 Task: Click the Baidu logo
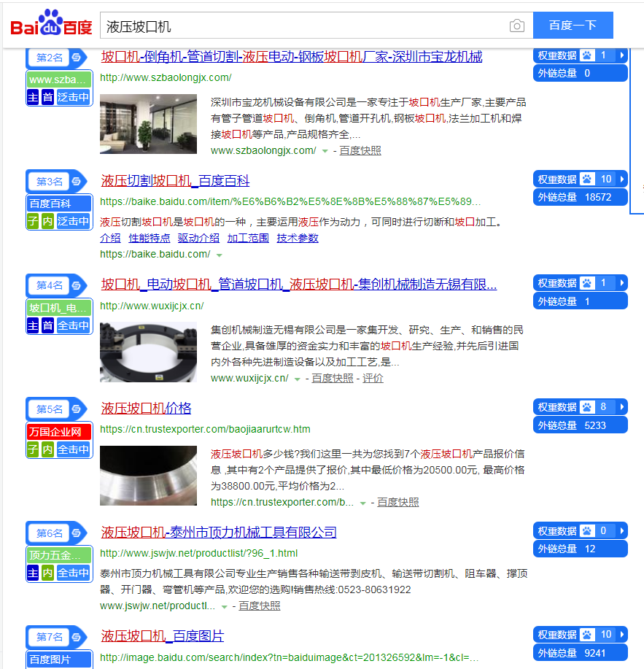coord(51,23)
